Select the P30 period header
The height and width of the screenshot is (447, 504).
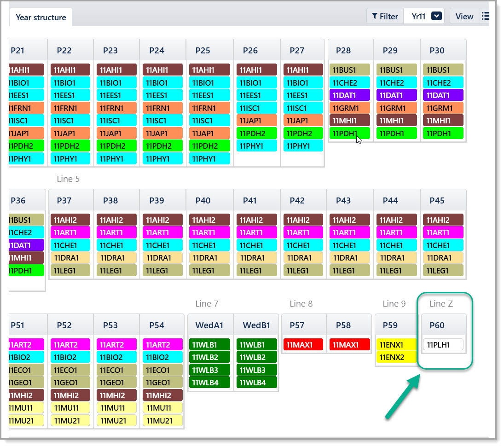443,51
